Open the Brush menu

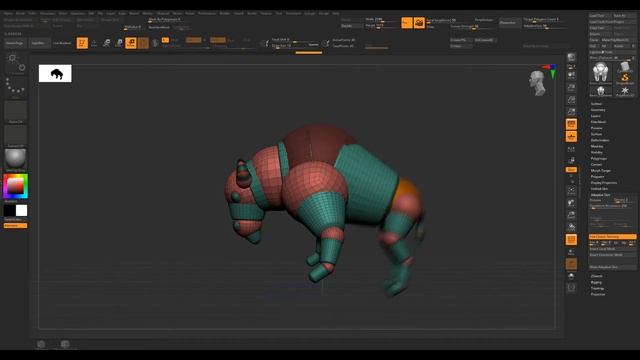click(x=20, y=13)
